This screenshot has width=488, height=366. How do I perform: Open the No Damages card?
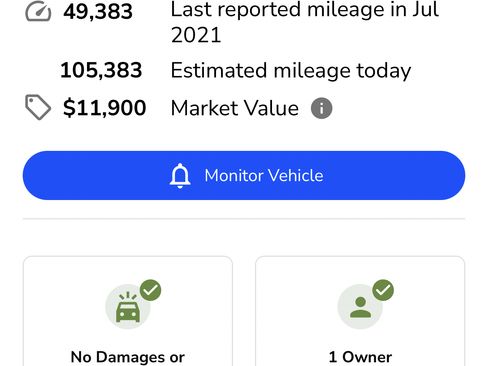128,311
